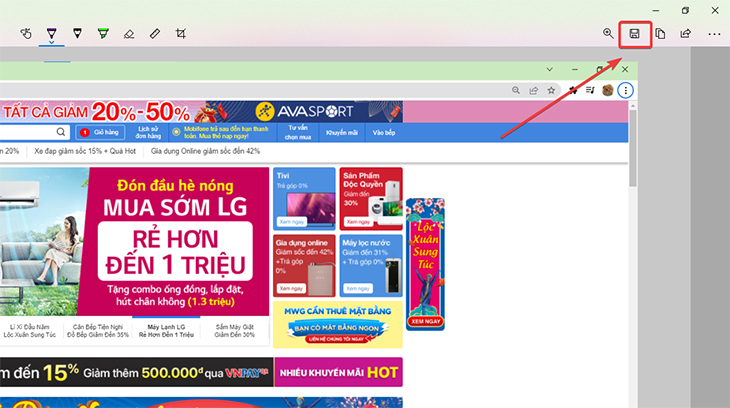Open the browser three-dot menu
The width and height of the screenshot is (730, 408).
point(626,90)
